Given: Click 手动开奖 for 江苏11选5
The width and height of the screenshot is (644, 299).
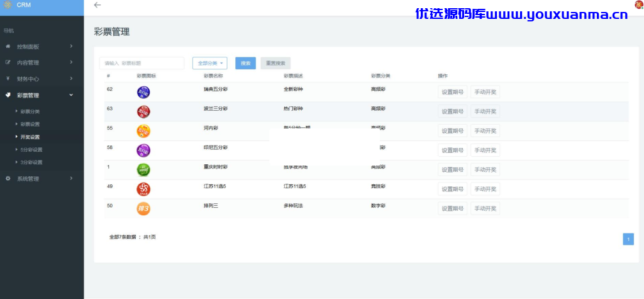Looking at the screenshot, I should (x=486, y=189).
